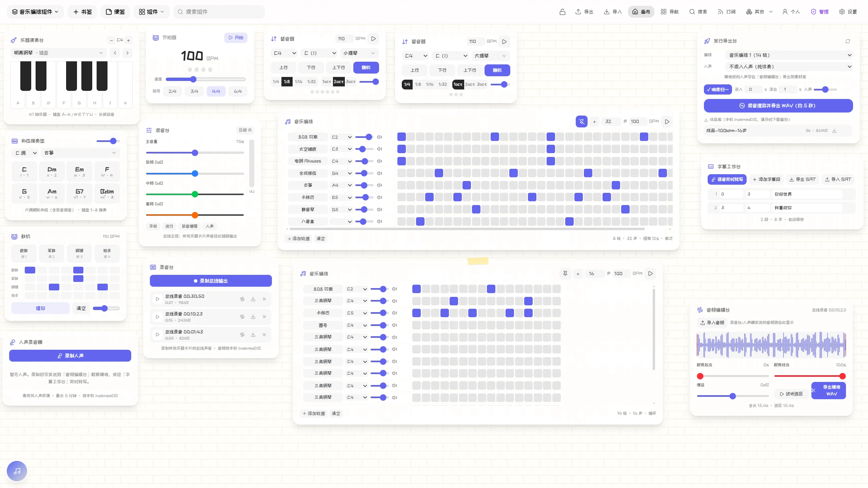Open the 组件 menu
This screenshot has height=488, width=868.
152,12
